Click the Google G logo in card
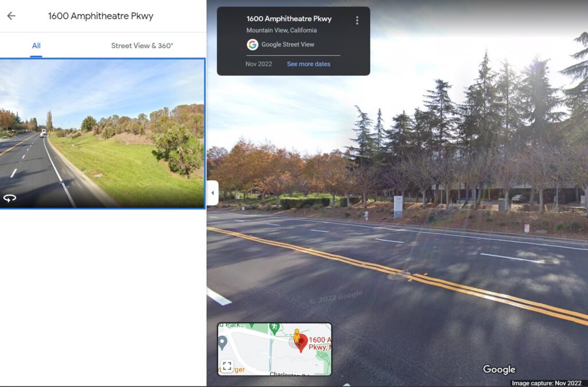 tap(253, 45)
